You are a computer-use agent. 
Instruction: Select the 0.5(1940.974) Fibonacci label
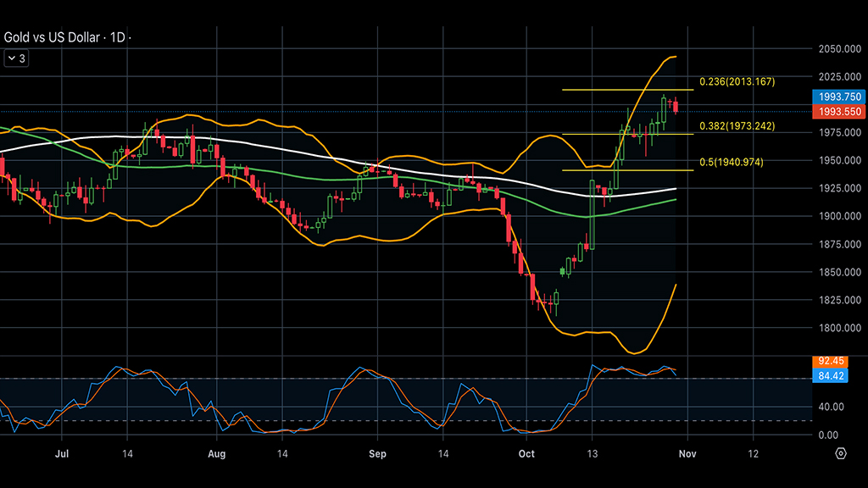coord(732,162)
